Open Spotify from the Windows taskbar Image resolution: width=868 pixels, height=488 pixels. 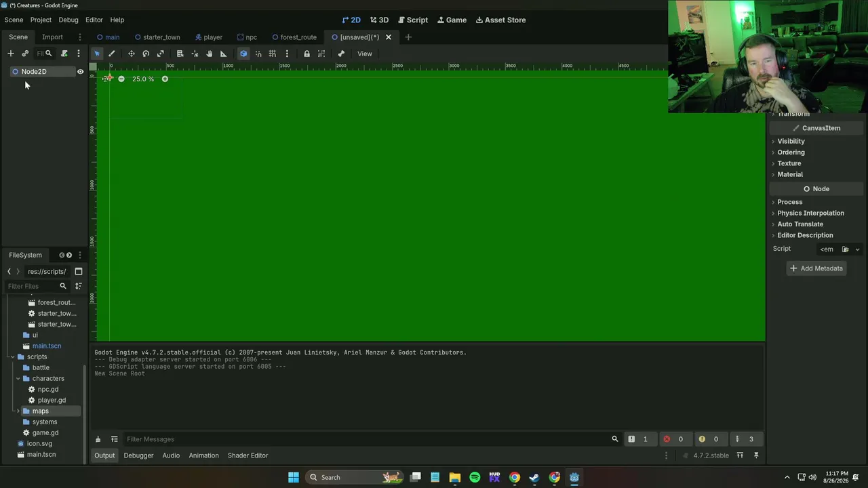pyautogui.click(x=475, y=477)
